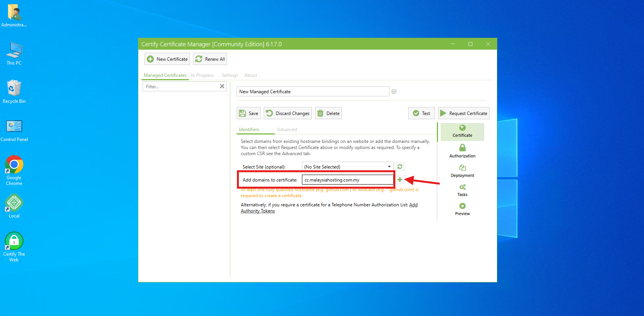Image resolution: width=644 pixels, height=316 pixels.
Task: Click the New Managed Certificate name field
Action: pyautogui.click(x=313, y=91)
